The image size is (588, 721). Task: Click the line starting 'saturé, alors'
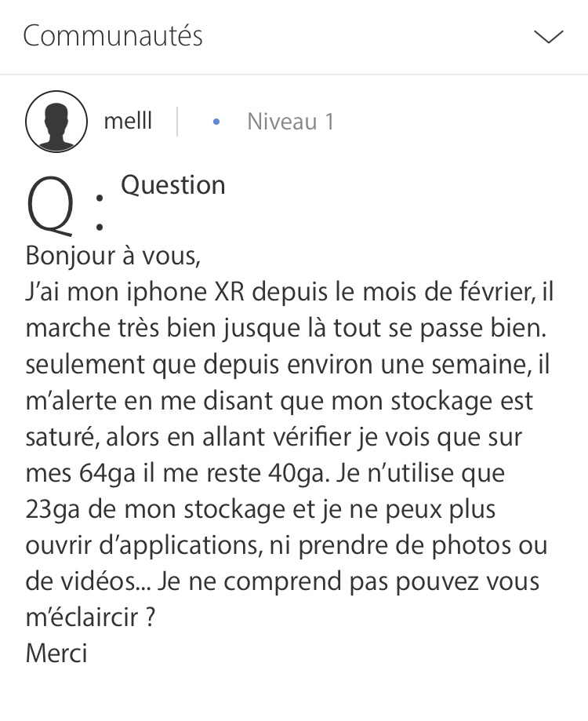(274, 439)
